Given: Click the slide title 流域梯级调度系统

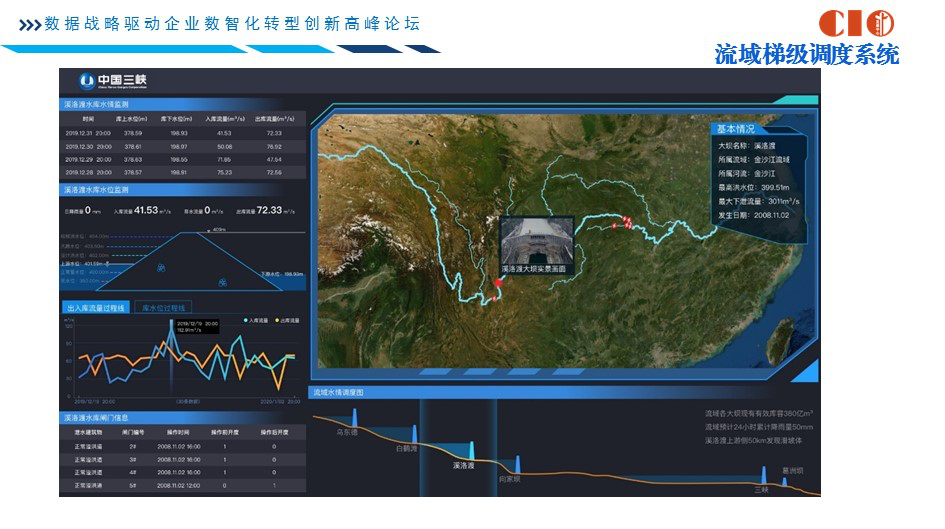Looking at the screenshot, I should tap(807, 55).
